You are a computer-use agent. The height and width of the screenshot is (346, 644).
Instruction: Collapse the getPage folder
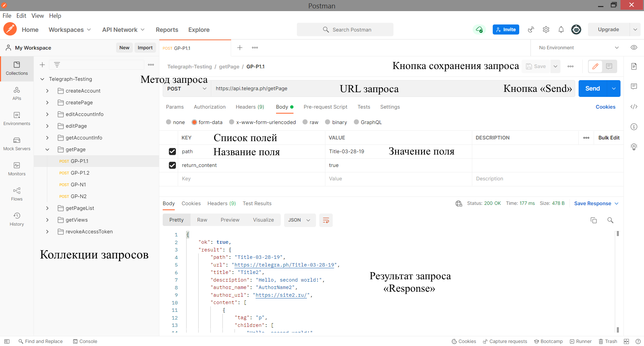[x=47, y=150]
